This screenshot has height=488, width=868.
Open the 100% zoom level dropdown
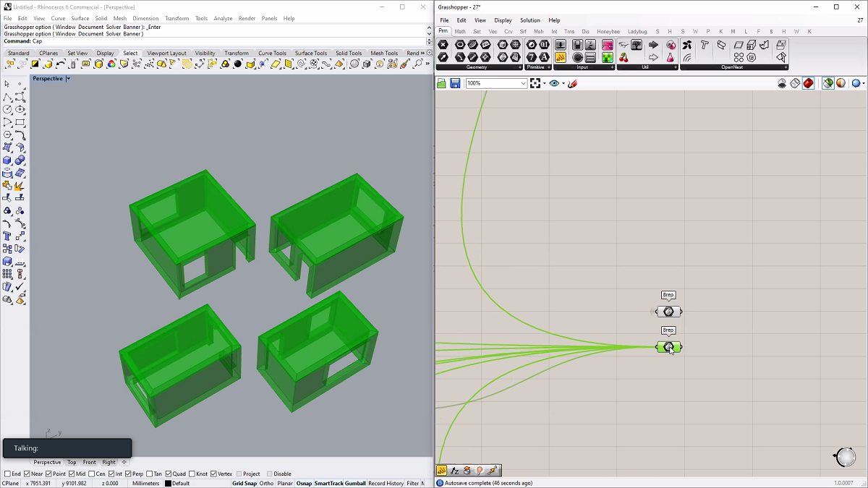[x=523, y=84]
